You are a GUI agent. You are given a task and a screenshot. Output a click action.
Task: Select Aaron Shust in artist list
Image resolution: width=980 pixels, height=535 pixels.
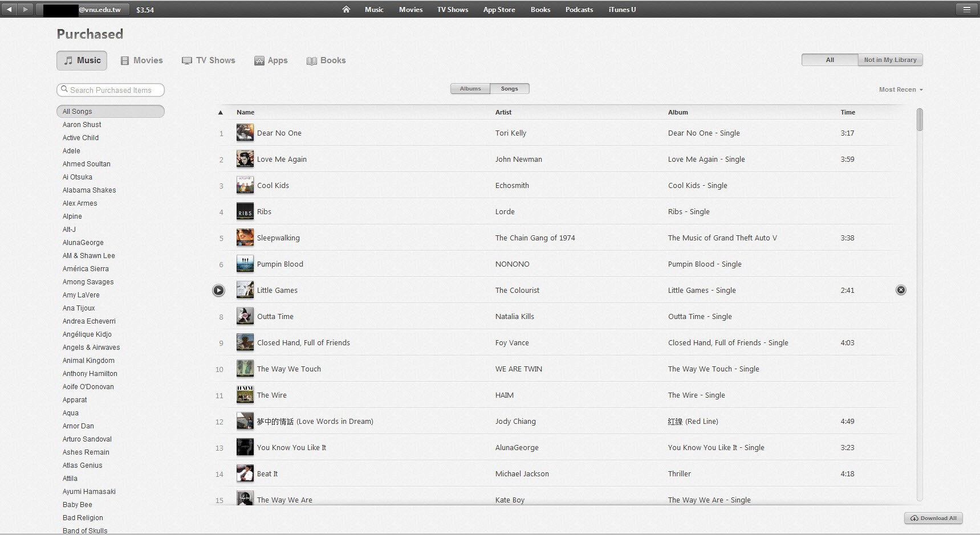pos(82,125)
